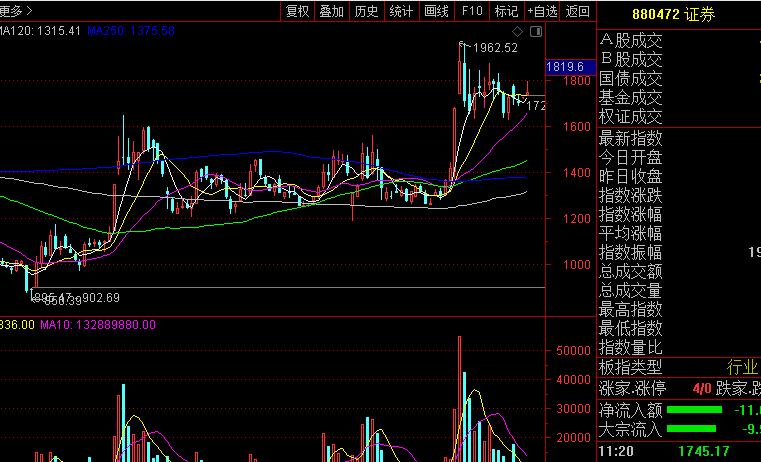Click the 大宗流入 green bar

click(x=692, y=429)
